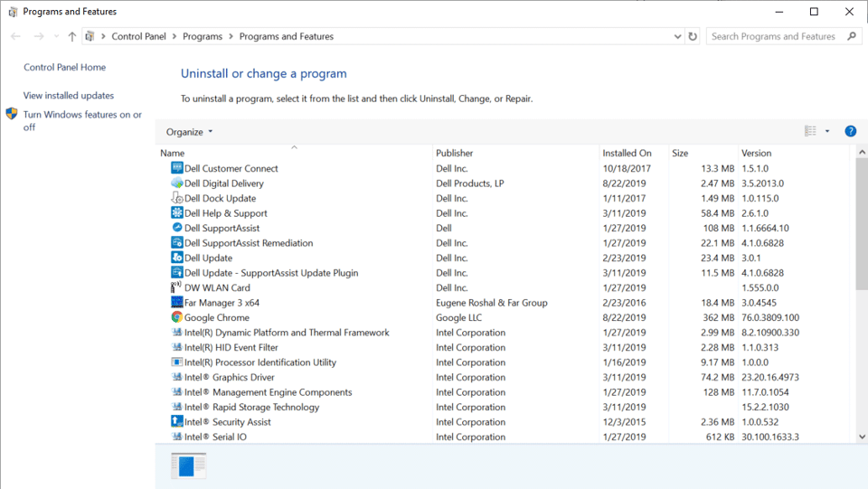Click the 362 MB size cell
Image resolution: width=868 pixels, height=489 pixels.
point(719,317)
